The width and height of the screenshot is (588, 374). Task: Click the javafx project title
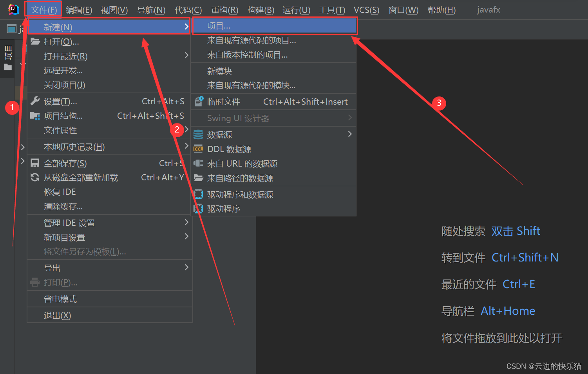(x=488, y=10)
